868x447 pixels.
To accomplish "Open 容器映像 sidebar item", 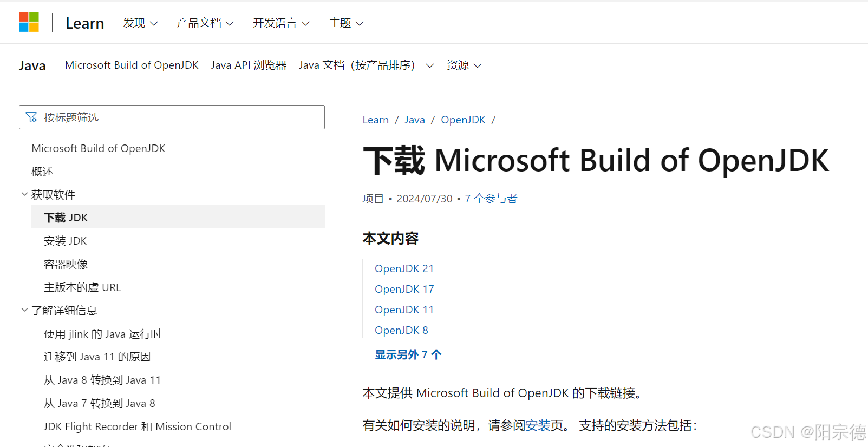I will click(66, 264).
